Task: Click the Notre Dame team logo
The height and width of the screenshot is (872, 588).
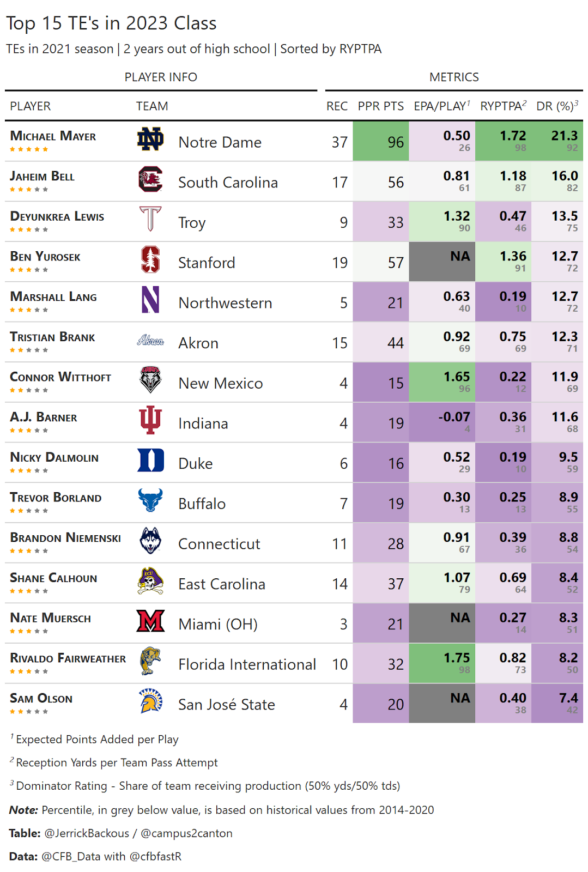Action: tap(150, 140)
